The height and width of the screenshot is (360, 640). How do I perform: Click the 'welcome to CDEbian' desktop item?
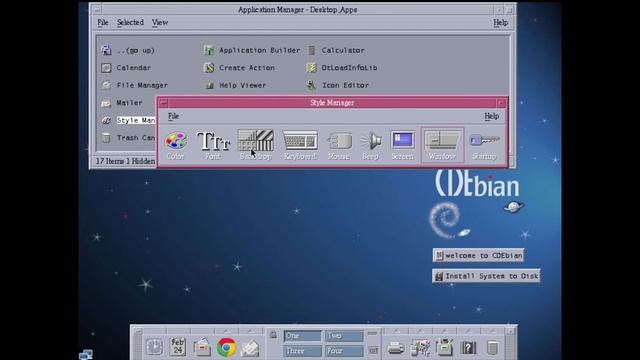[478, 256]
